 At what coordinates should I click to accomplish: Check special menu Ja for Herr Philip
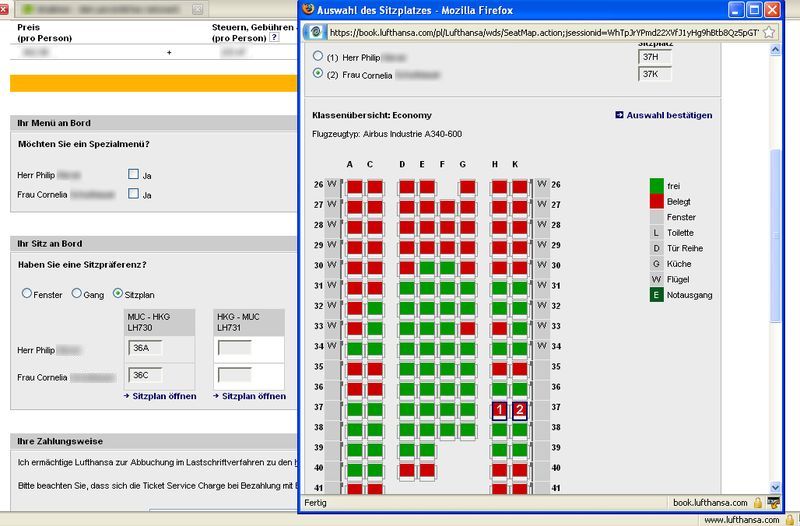click(x=134, y=174)
